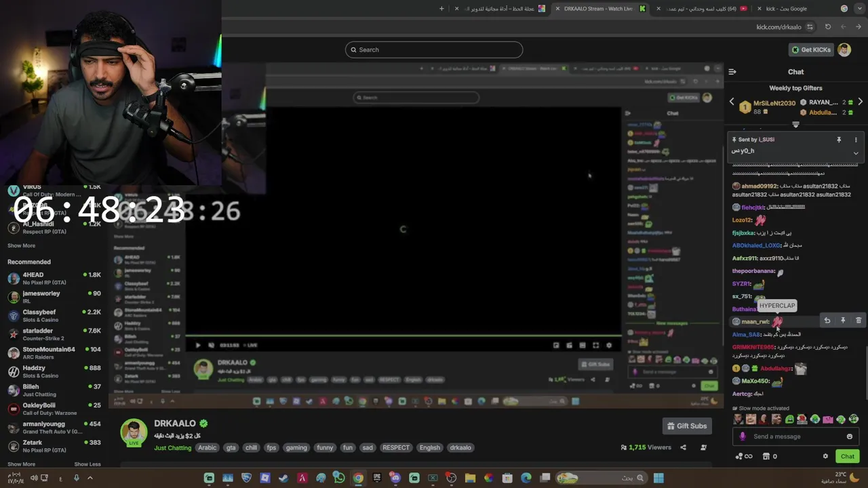Open video player settings gear
Image resolution: width=868 pixels, height=488 pixels.
tap(609, 345)
